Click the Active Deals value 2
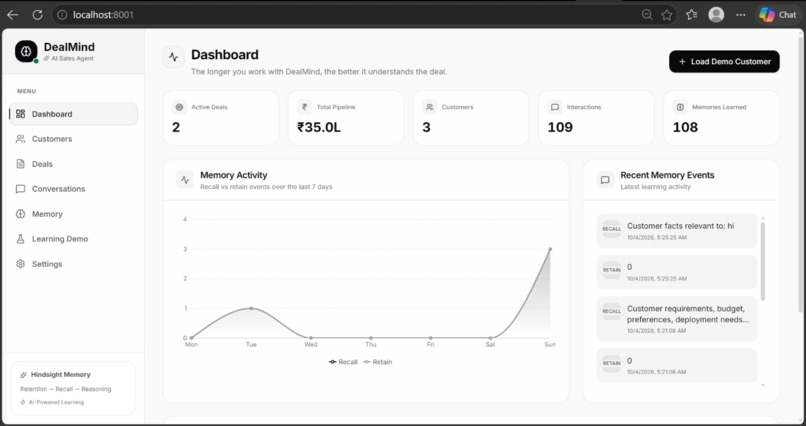This screenshot has height=426, width=806. (176, 127)
